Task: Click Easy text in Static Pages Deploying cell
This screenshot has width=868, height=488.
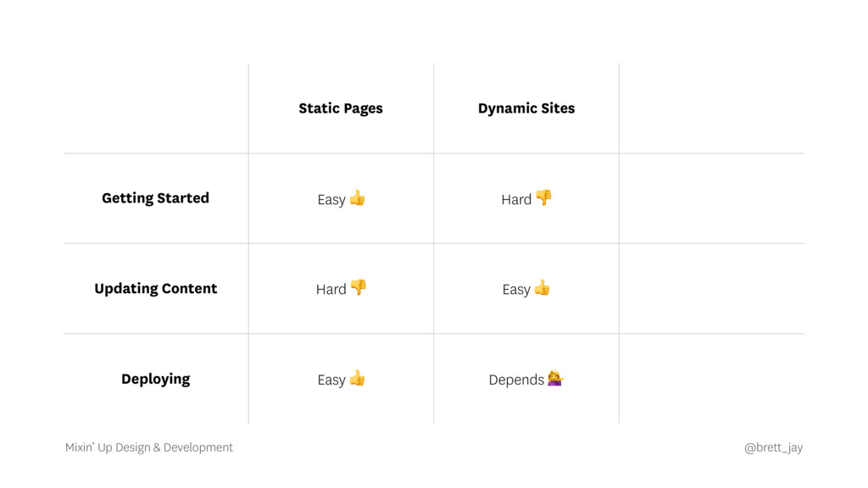Action: [331, 380]
